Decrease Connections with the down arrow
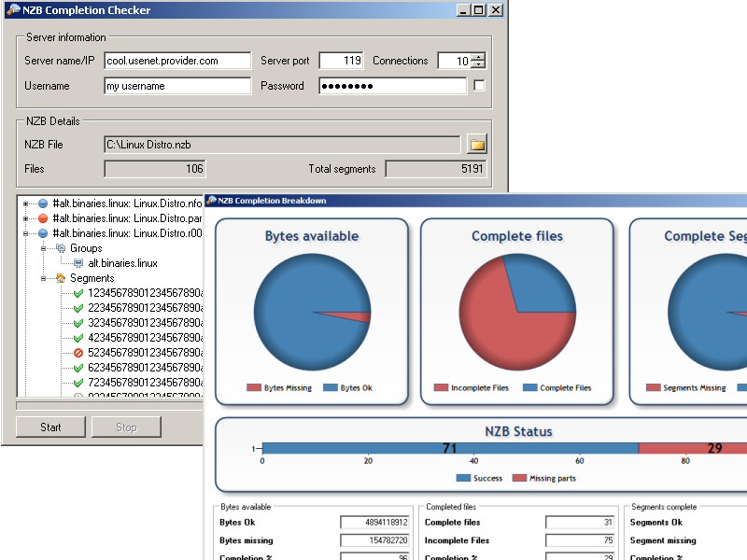747x560 pixels. point(478,65)
